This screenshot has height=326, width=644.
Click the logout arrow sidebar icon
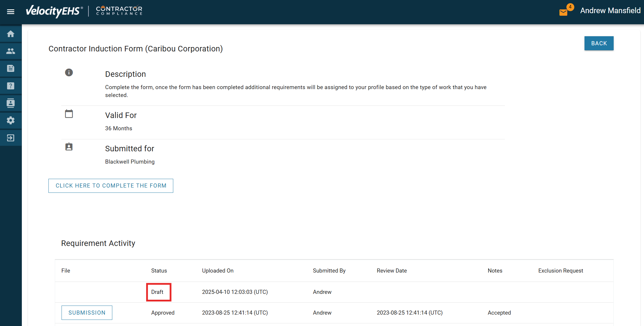(11, 138)
